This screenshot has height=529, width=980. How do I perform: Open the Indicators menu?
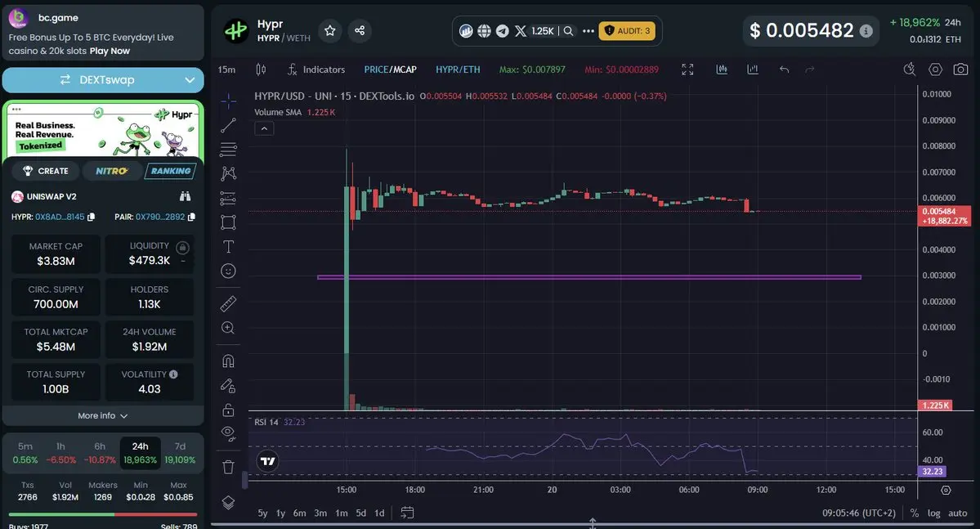coord(316,69)
